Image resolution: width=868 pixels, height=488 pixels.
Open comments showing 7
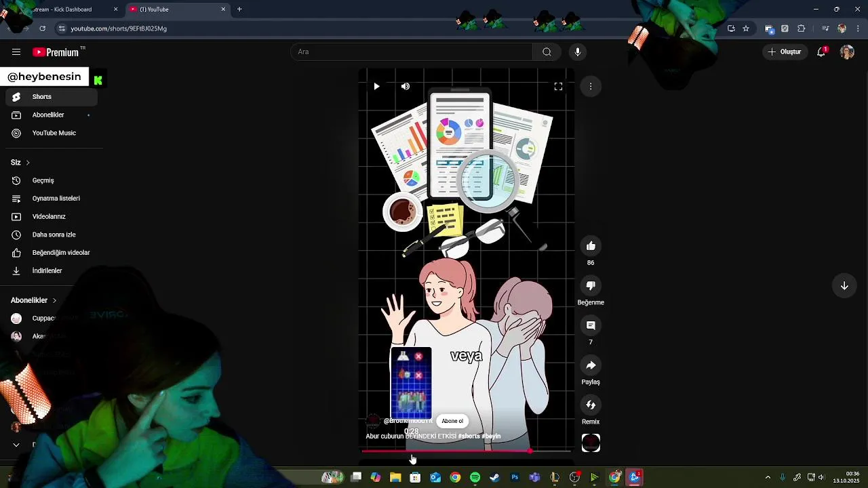pos(591,325)
